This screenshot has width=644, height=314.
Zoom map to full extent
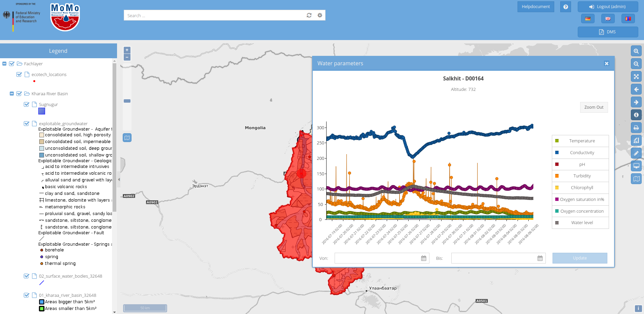(x=636, y=76)
